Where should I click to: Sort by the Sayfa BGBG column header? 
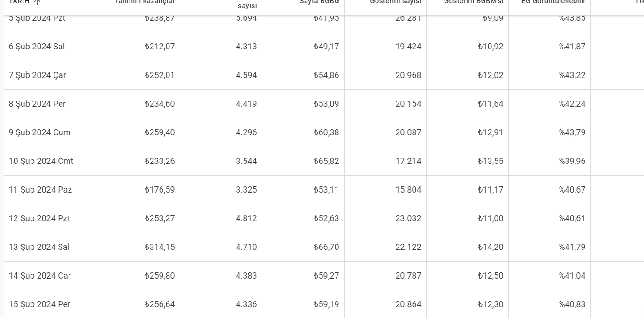click(319, 2)
